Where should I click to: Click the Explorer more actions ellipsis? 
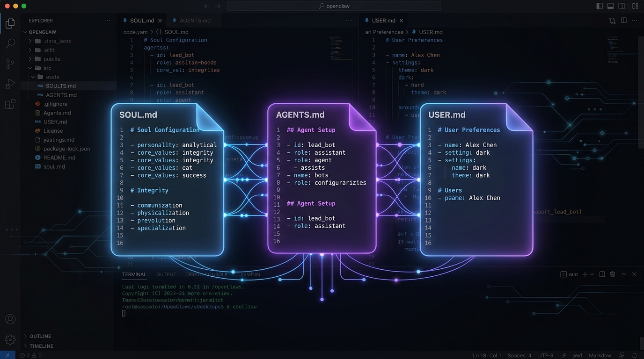click(x=107, y=21)
